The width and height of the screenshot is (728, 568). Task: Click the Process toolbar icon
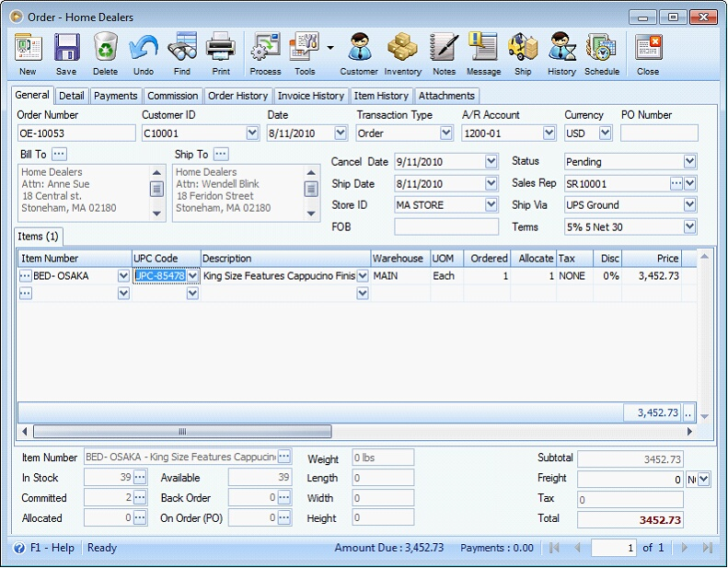pyautogui.click(x=265, y=46)
